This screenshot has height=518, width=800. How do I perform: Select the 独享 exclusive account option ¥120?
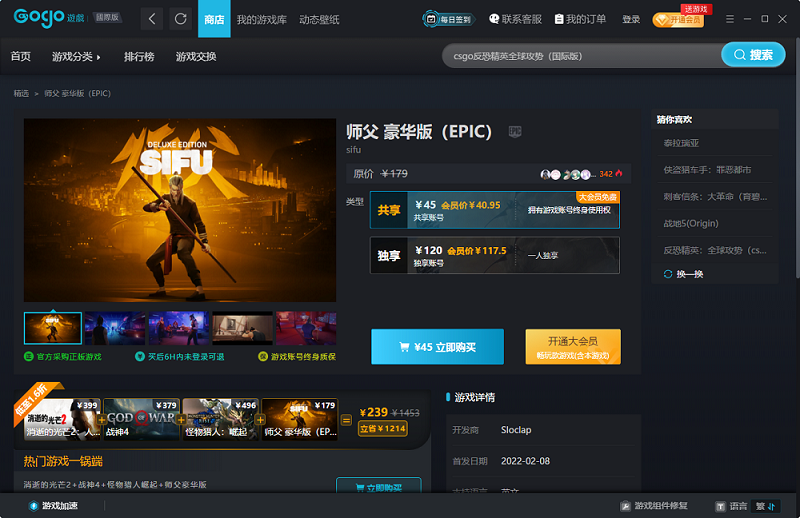click(494, 255)
